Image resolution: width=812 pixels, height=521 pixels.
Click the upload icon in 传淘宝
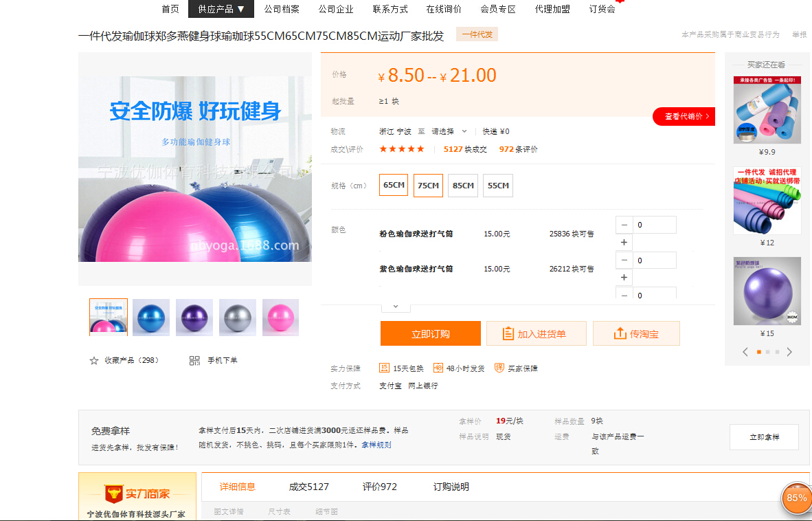coord(620,334)
